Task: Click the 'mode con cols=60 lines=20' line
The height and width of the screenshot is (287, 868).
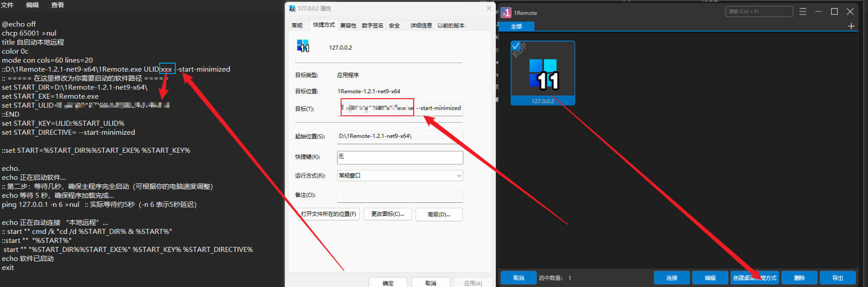Action: coord(47,60)
